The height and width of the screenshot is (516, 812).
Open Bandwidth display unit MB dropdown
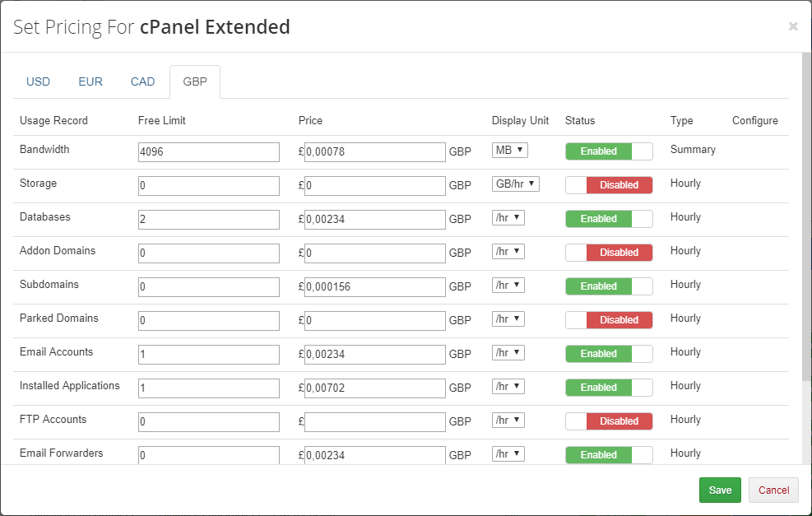coord(509,151)
